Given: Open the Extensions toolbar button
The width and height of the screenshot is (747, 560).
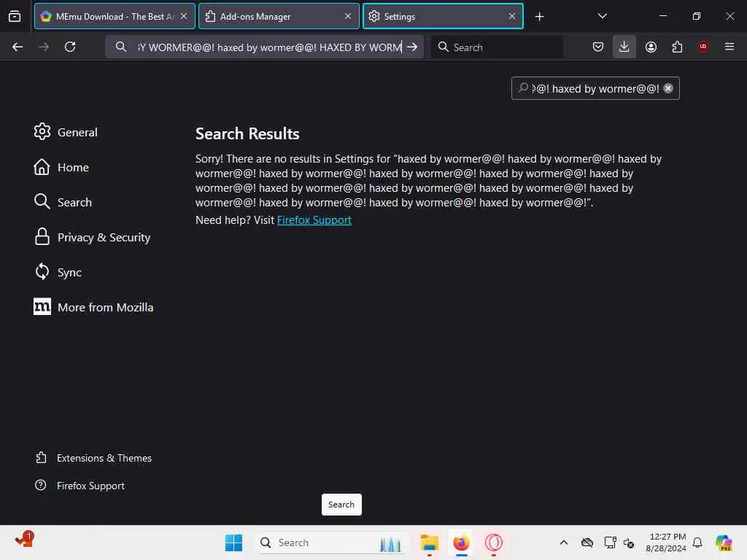Looking at the screenshot, I should 677,47.
